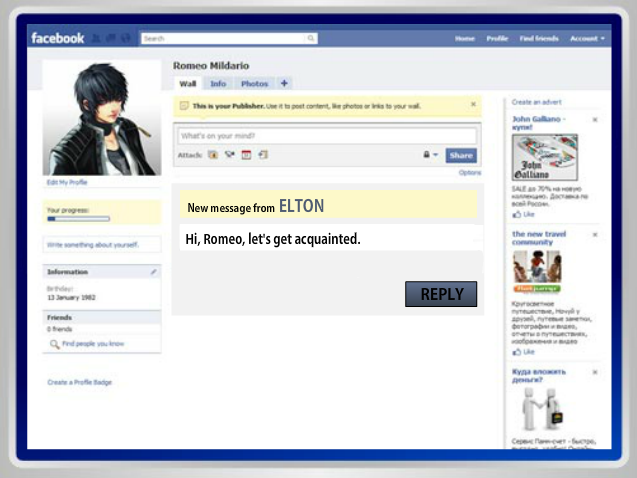Click sender name ELTON in message
Screen dimensions: 637x478
tap(301, 206)
